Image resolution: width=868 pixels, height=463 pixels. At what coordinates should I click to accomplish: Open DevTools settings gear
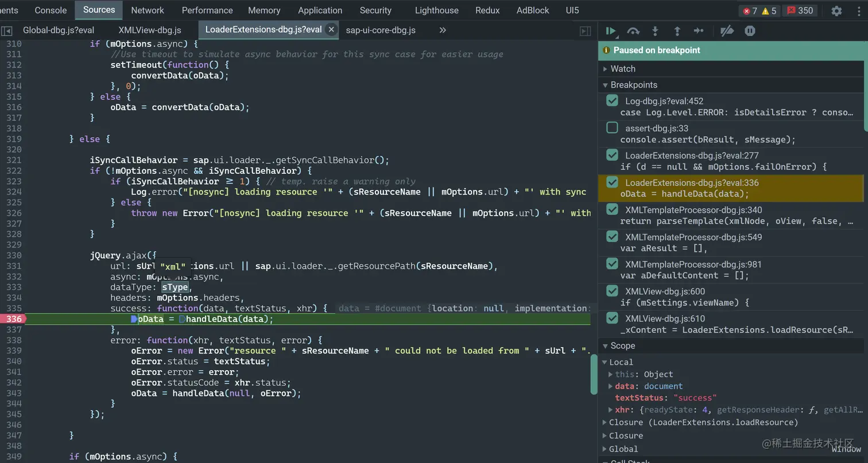[836, 10]
